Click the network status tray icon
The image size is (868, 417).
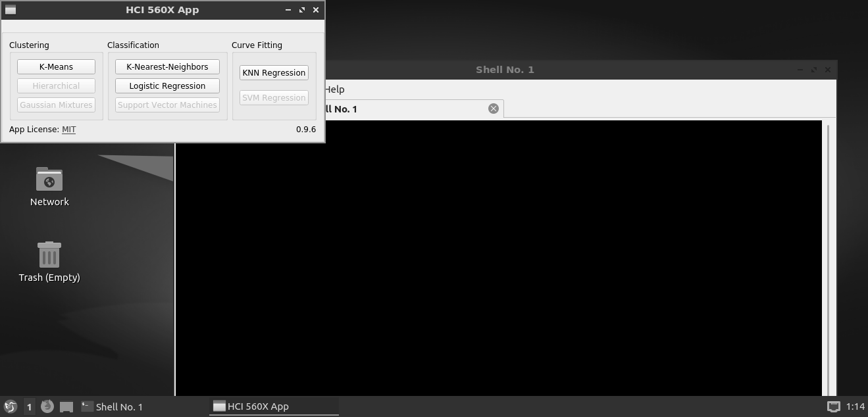pos(833,406)
